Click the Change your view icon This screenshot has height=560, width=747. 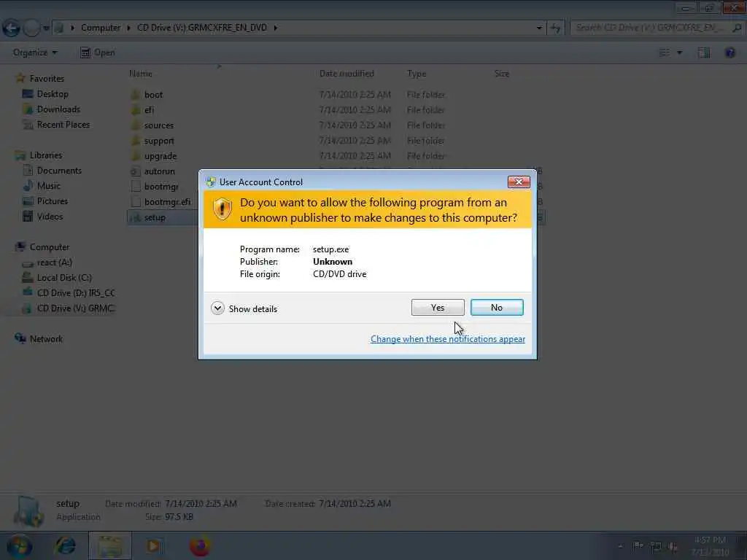pyautogui.click(x=664, y=52)
